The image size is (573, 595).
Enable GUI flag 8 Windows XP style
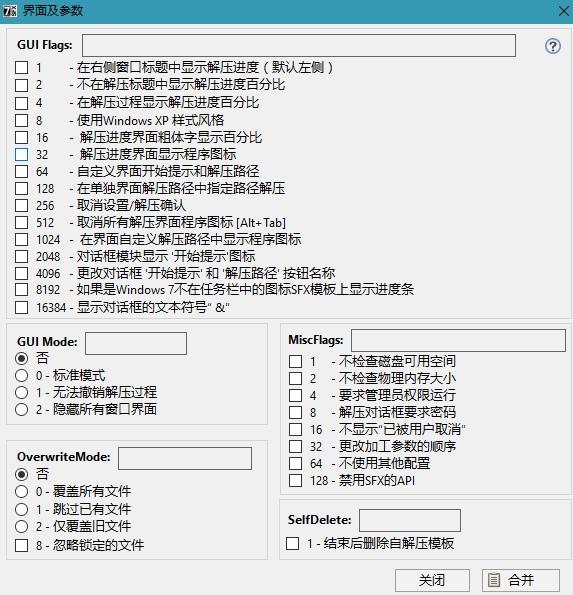pos(22,120)
